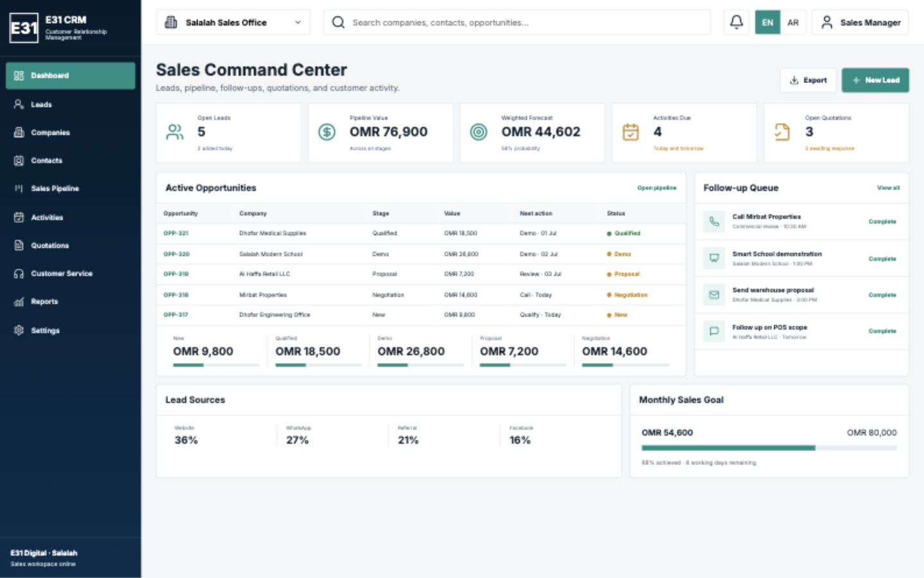Click the New stage OMR 9,800 progress bar
The image size is (924, 578).
pos(216,365)
